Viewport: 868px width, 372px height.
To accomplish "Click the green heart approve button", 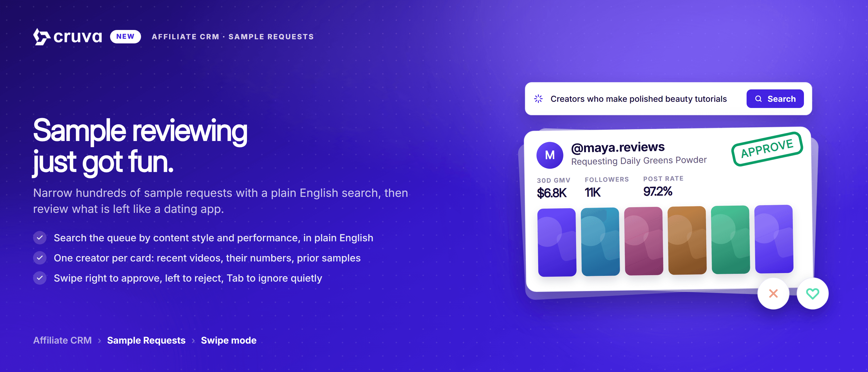I will coord(812,293).
